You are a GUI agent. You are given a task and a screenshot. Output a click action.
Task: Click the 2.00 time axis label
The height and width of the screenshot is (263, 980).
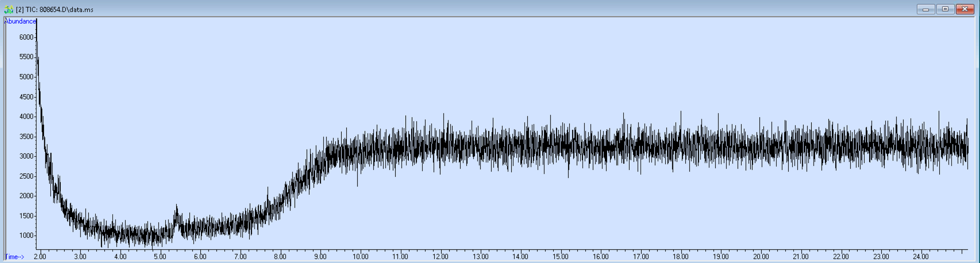(x=40, y=257)
